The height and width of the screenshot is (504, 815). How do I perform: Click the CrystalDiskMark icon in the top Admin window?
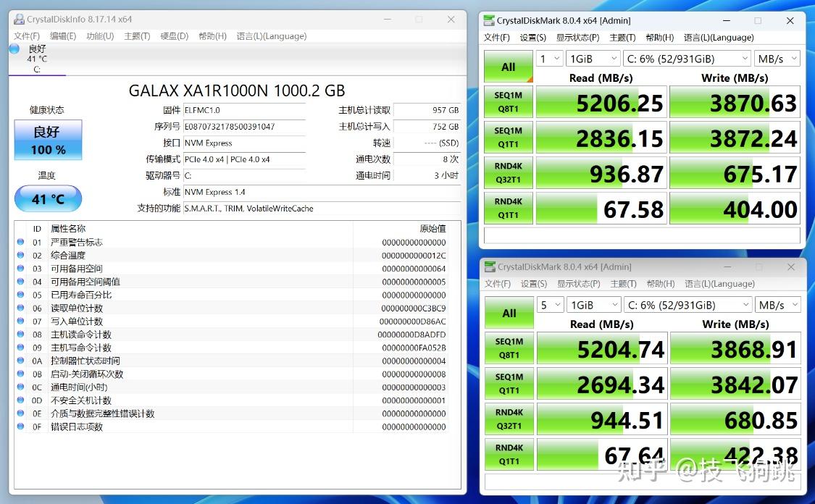(490, 21)
